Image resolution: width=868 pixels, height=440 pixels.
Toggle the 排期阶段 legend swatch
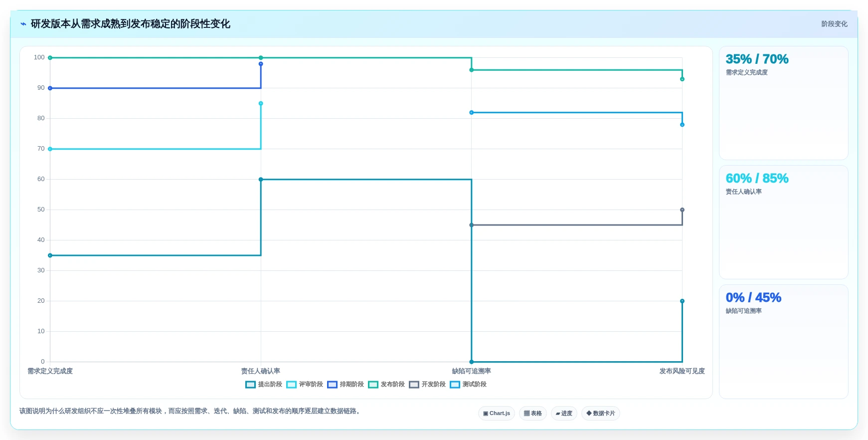click(332, 385)
